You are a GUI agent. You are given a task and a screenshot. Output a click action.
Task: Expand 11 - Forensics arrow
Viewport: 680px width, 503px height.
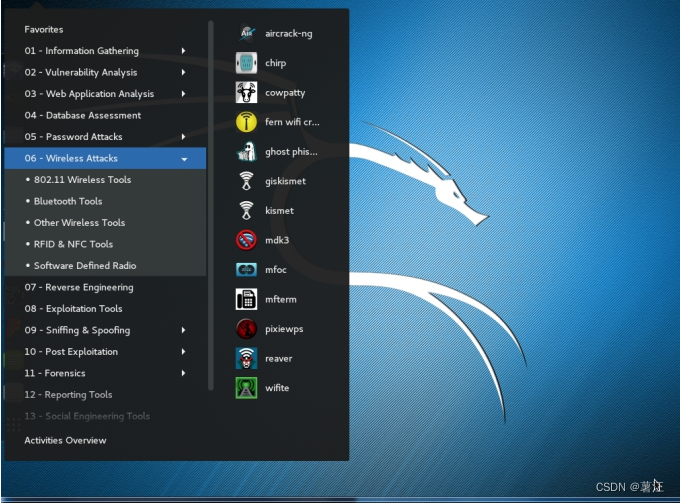tap(183, 373)
